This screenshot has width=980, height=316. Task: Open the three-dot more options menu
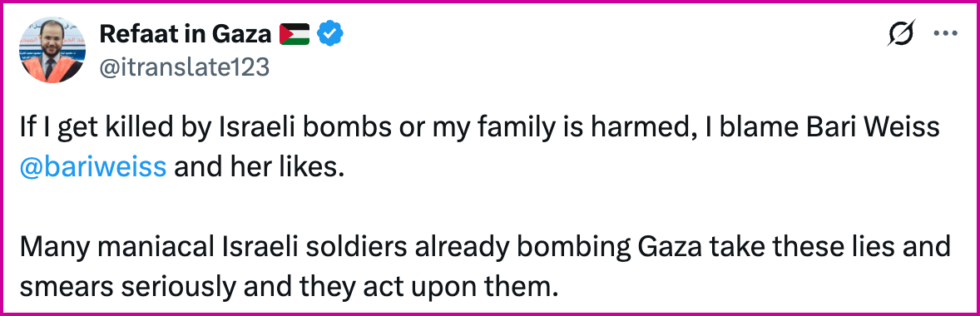[x=946, y=34]
